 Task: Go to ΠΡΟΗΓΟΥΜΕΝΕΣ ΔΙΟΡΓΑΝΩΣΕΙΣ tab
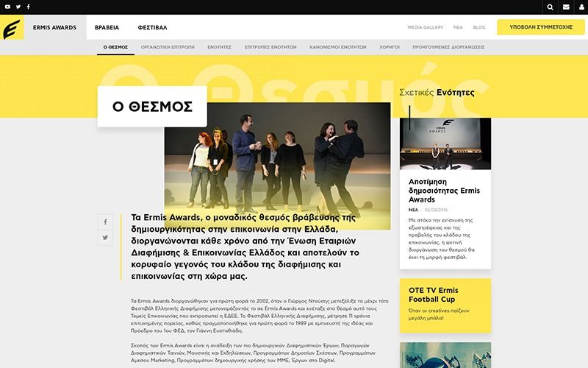[x=448, y=47]
